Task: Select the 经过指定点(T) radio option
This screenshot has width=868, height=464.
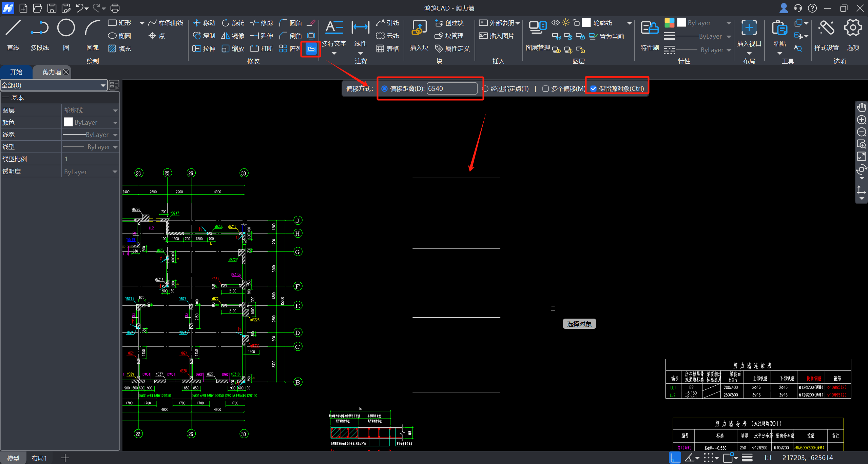Action: 485,89
